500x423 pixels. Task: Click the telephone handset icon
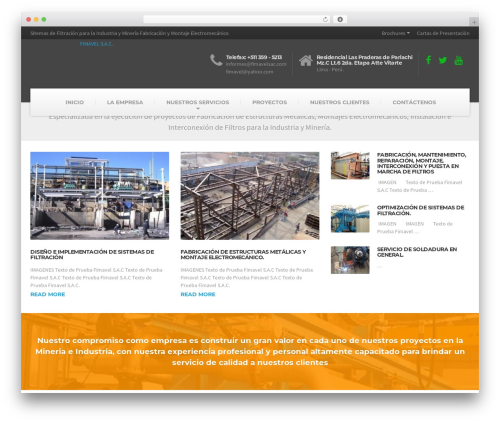click(216, 60)
